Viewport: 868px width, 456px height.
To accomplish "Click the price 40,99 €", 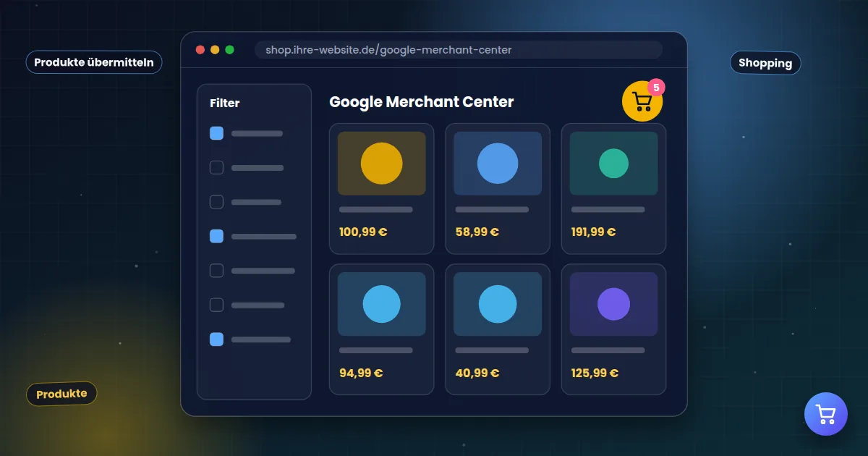I will [477, 373].
